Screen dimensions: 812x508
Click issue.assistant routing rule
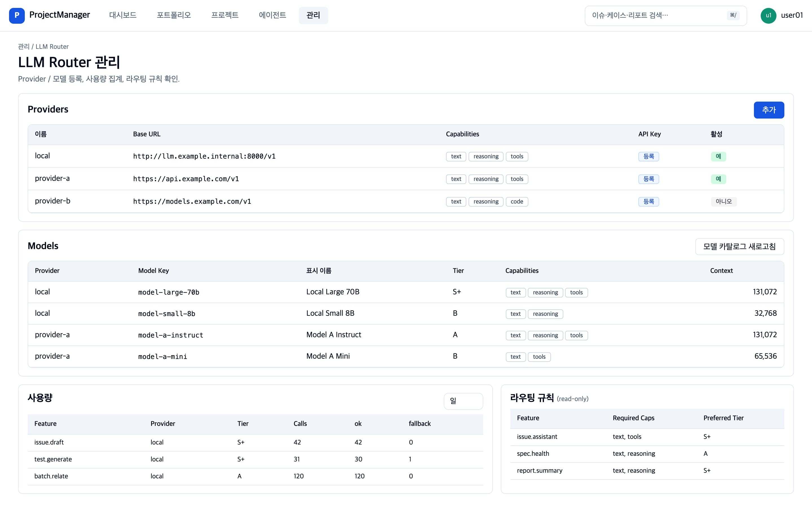[x=537, y=437]
